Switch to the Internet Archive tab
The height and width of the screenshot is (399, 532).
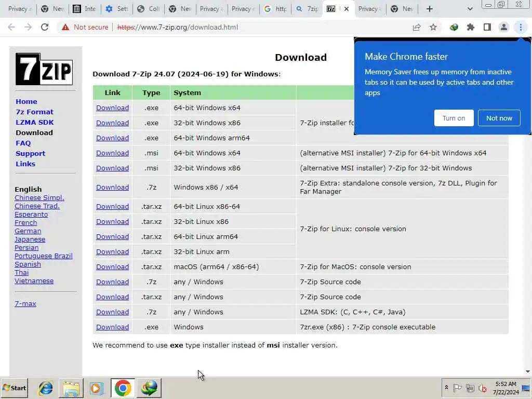point(85,9)
